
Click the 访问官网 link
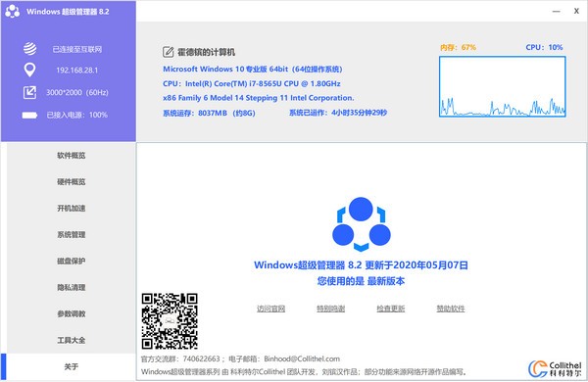point(270,309)
